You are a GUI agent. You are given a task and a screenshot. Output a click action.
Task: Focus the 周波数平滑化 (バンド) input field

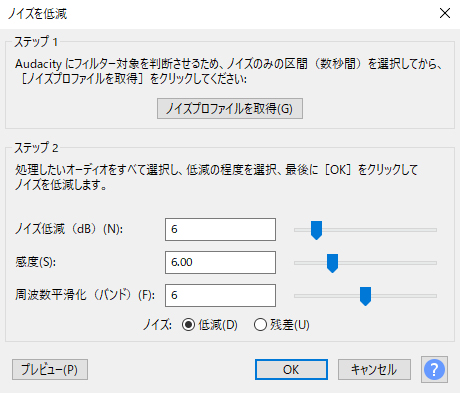[220, 295]
